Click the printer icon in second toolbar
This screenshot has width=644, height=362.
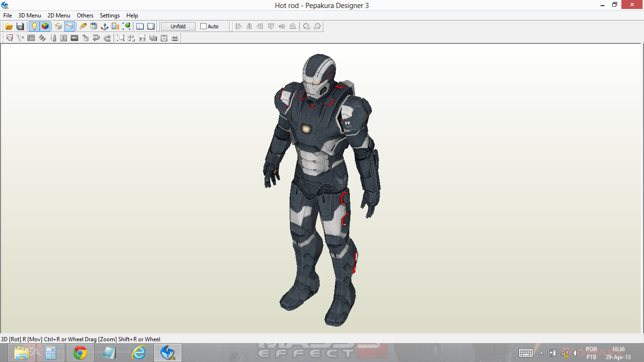tap(175, 38)
